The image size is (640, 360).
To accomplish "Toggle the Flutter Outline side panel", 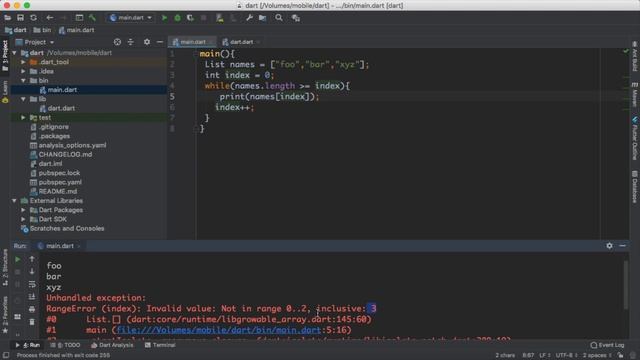I will 635,139.
